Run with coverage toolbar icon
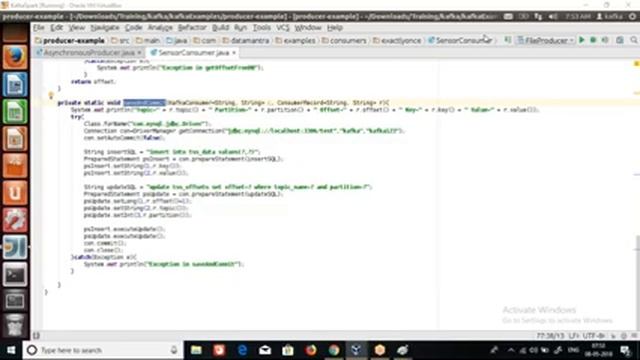The width and height of the screenshot is (640, 360). click(x=605, y=40)
